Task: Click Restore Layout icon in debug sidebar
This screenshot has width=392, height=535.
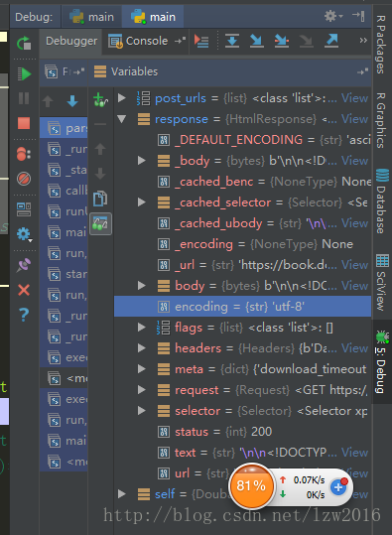Action: click(24, 209)
